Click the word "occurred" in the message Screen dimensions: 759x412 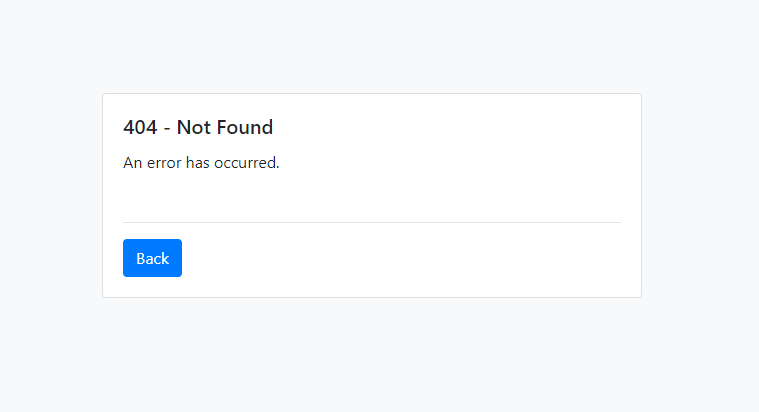(244, 163)
